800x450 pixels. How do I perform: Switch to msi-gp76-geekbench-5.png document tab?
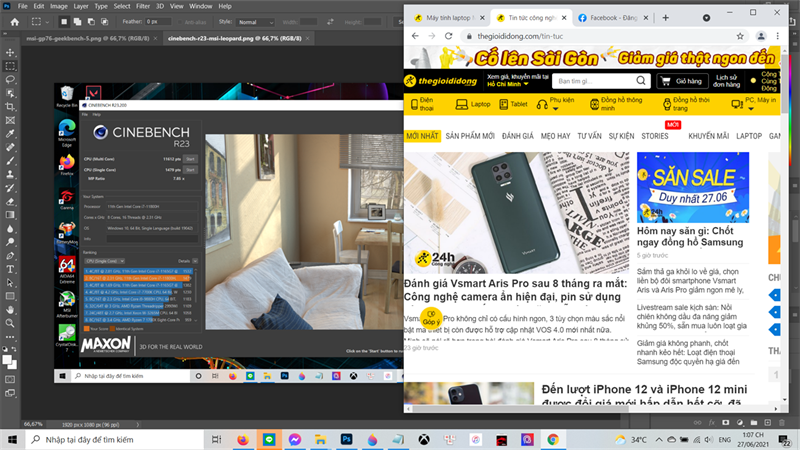click(89, 38)
